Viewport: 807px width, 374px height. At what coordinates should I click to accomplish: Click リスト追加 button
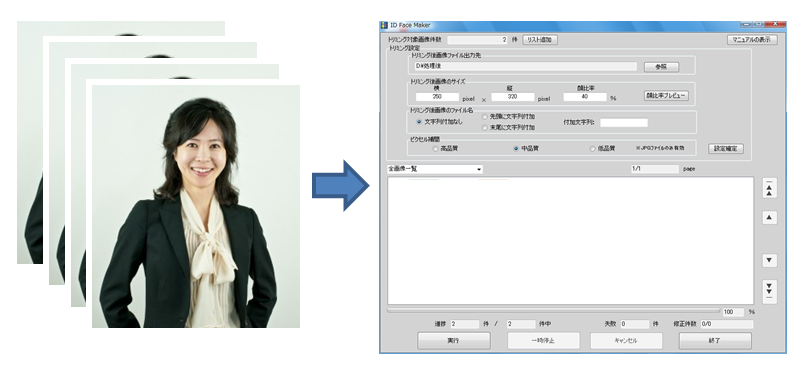540,40
